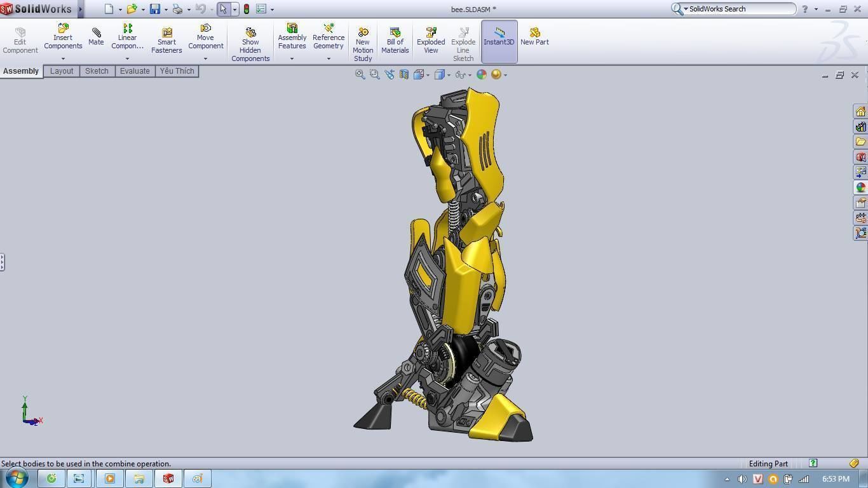Expand the Save dropdown arrow
The height and width of the screenshot is (488, 868).
166,10
